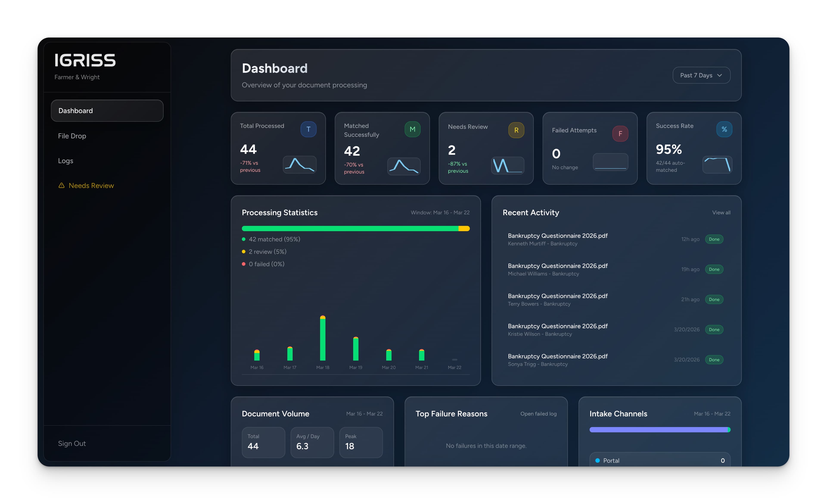Image resolution: width=827 pixels, height=504 pixels.
Task: Toggle the failed legend dot in Processing Statistics
Action: pyautogui.click(x=244, y=264)
